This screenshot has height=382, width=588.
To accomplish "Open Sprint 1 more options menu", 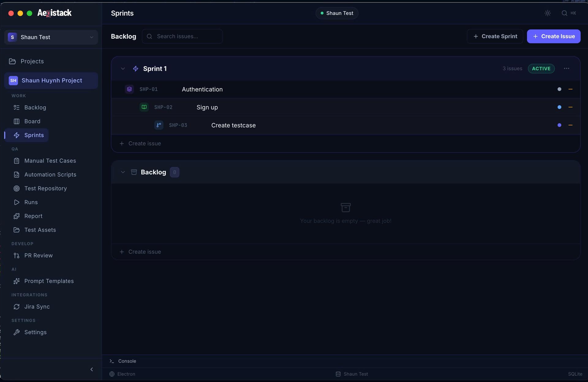I will coord(567,69).
